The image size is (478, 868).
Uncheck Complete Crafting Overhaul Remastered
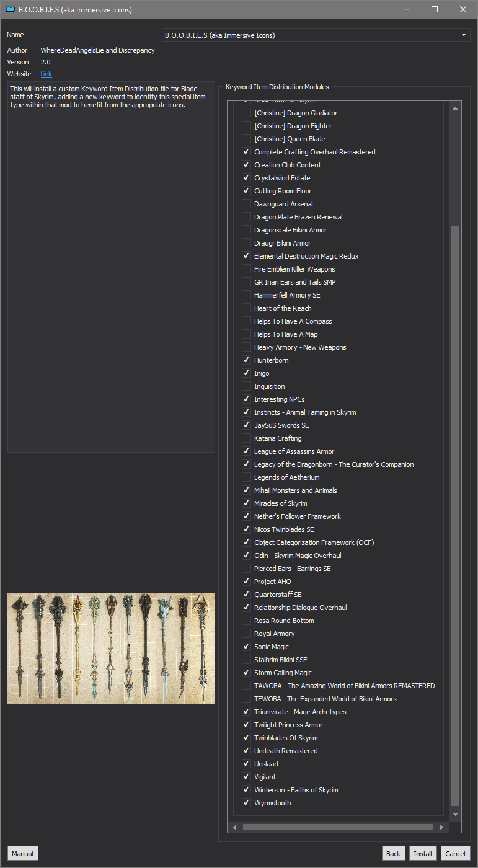(x=246, y=152)
